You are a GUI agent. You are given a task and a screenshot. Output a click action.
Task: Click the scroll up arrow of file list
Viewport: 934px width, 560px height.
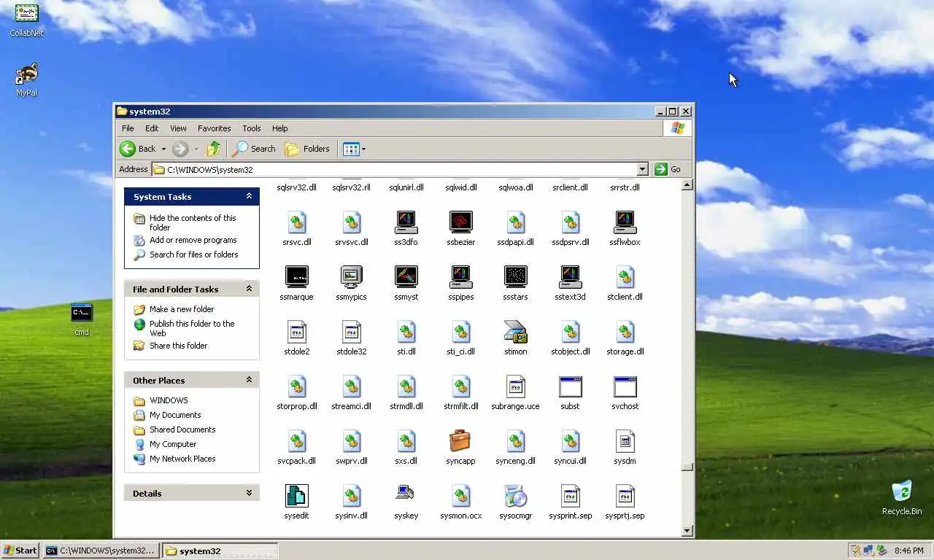(x=687, y=185)
